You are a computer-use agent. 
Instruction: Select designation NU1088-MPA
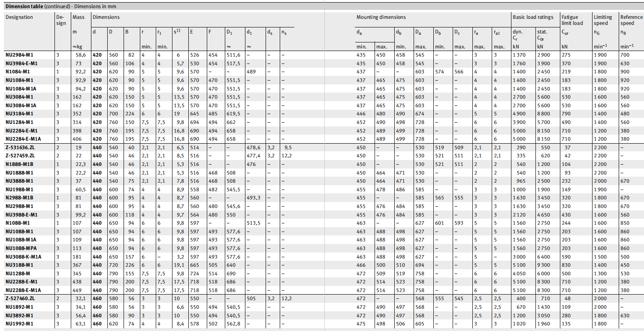pos(21,248)
